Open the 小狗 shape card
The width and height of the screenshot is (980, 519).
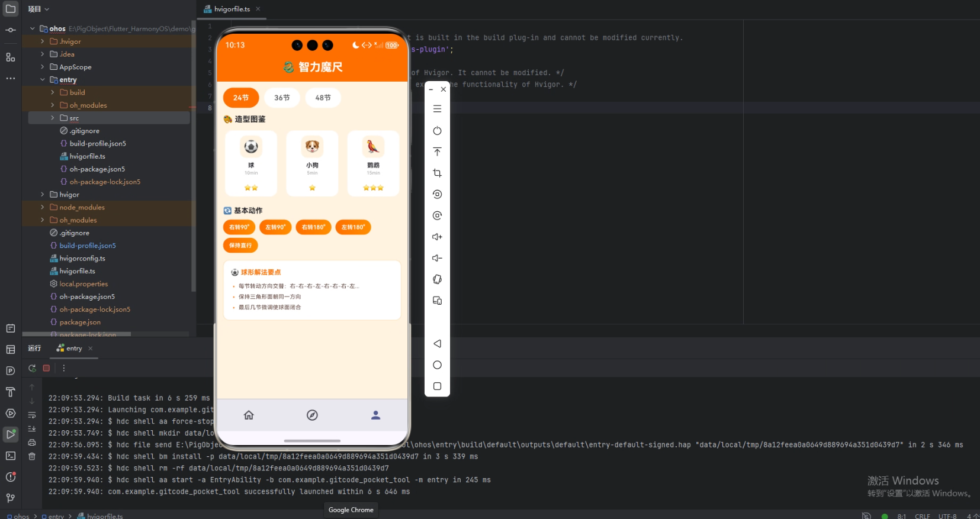point(312,163)
